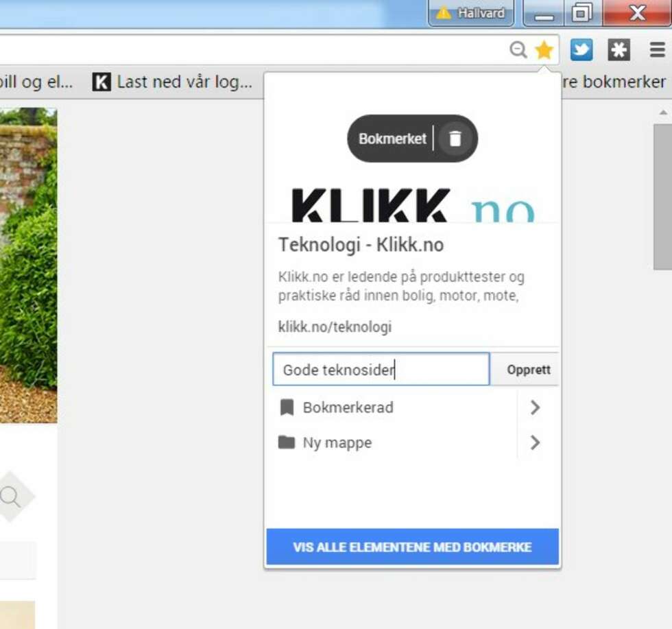Click the vertical scrollbar thumb
Viewport: 672px width, 629px height.
click(x=663, y=197)
